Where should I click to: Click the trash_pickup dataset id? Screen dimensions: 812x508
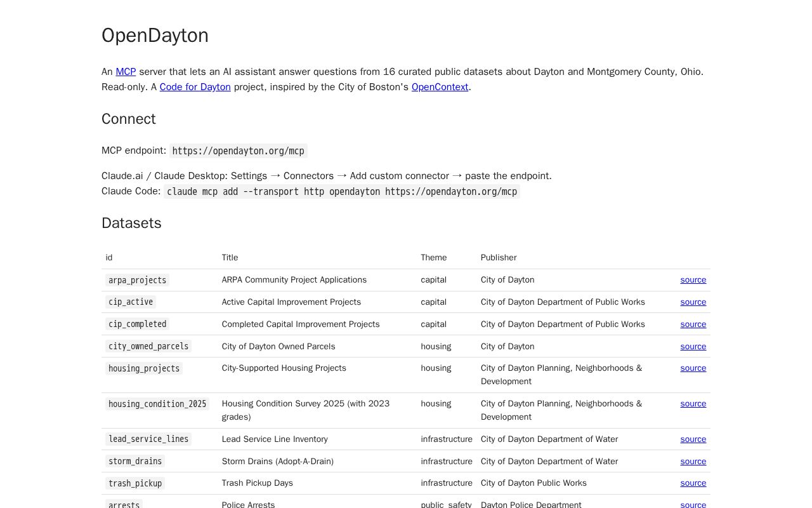point(135,483)
